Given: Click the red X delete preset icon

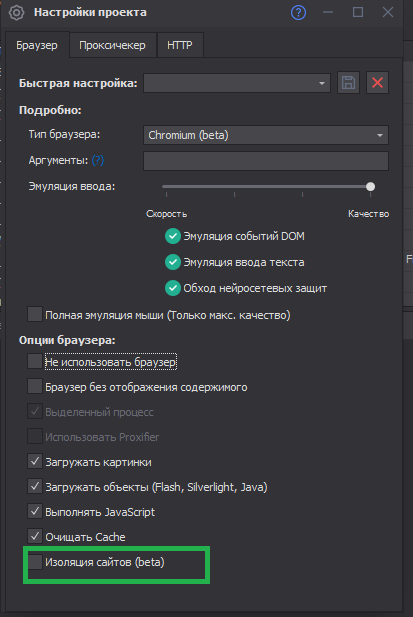Looking at the screenshot, I should click(x=377, y=83).
